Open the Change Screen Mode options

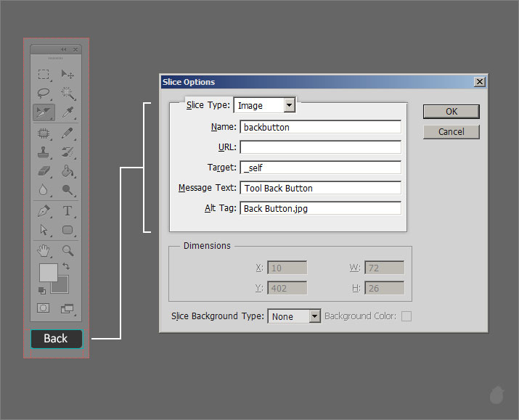coord(68,308)
